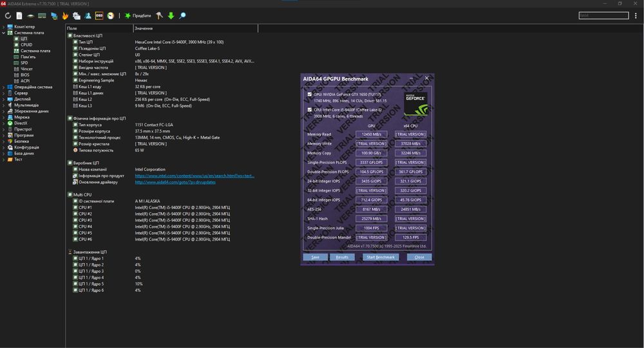Expand the Збереження даних tree node
Viewport: 644px width, 348px height.
[x=4, y=111]
